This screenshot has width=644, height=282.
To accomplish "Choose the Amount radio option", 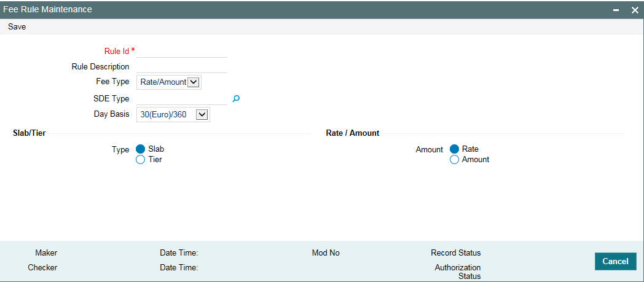I will click(x=454, y=160).
